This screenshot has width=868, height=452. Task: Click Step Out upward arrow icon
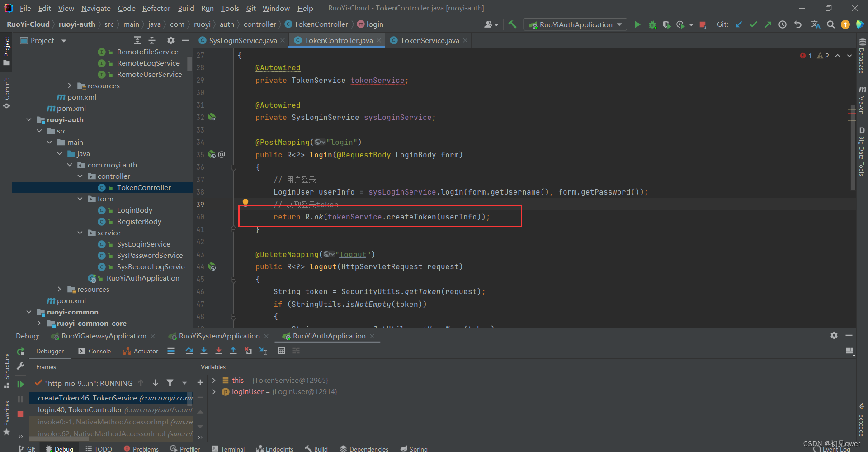point(233,351)
